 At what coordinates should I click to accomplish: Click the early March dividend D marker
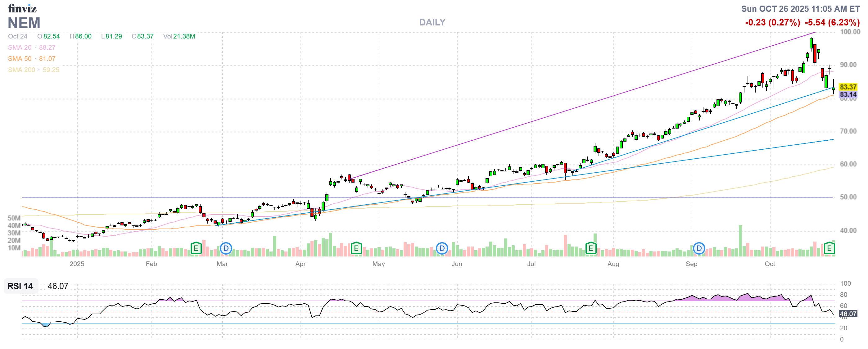226,249
